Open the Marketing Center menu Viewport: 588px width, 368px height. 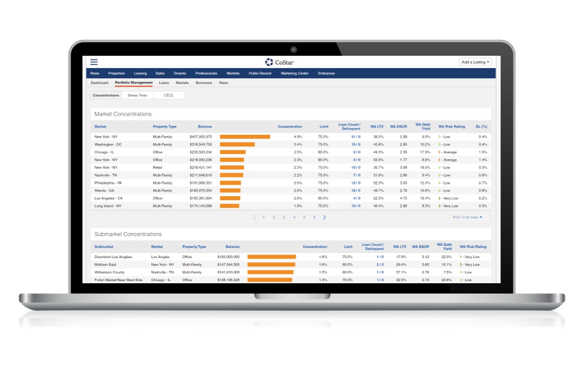295,73
